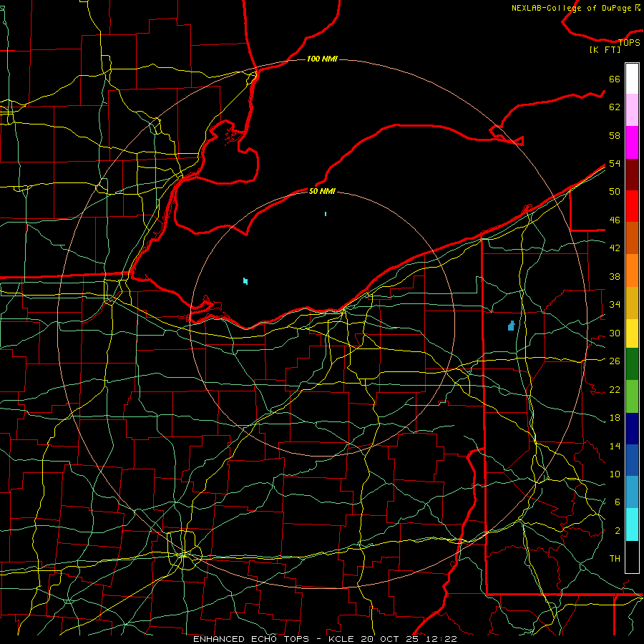Select the yellow 30 kft legend color
Screen dimensions: 644x644
pos(632,333)
